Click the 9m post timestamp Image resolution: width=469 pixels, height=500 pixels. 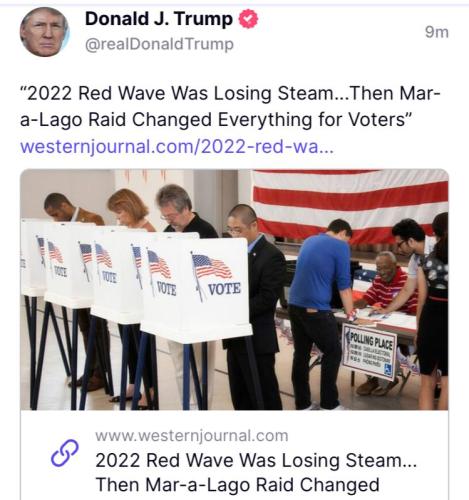click(x=437, y=32)
